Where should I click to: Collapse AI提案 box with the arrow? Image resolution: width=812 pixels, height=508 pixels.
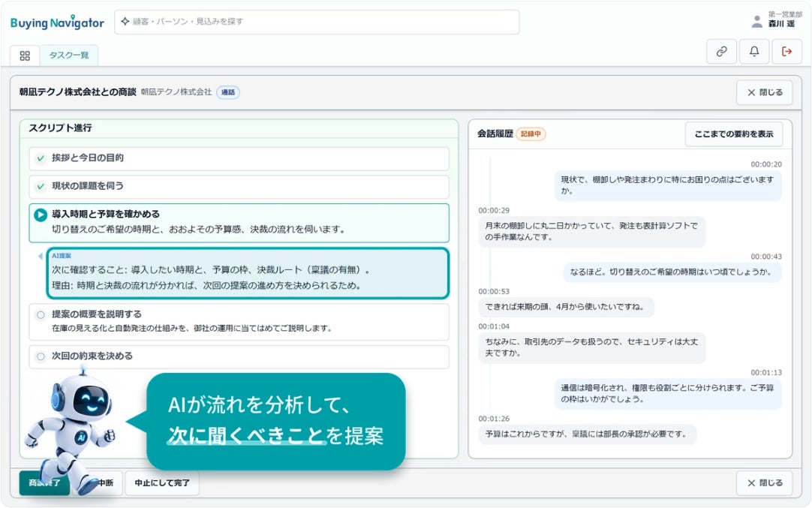[41, 256]
